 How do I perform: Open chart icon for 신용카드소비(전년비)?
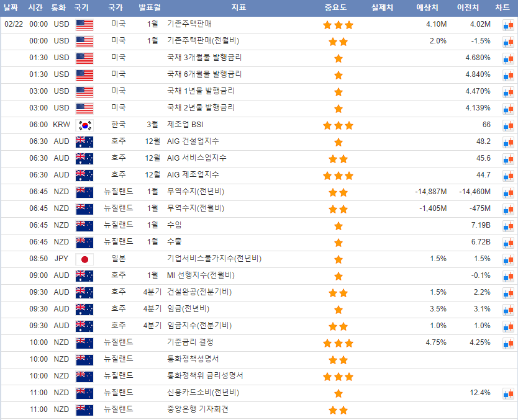click(x=507, y=393)
